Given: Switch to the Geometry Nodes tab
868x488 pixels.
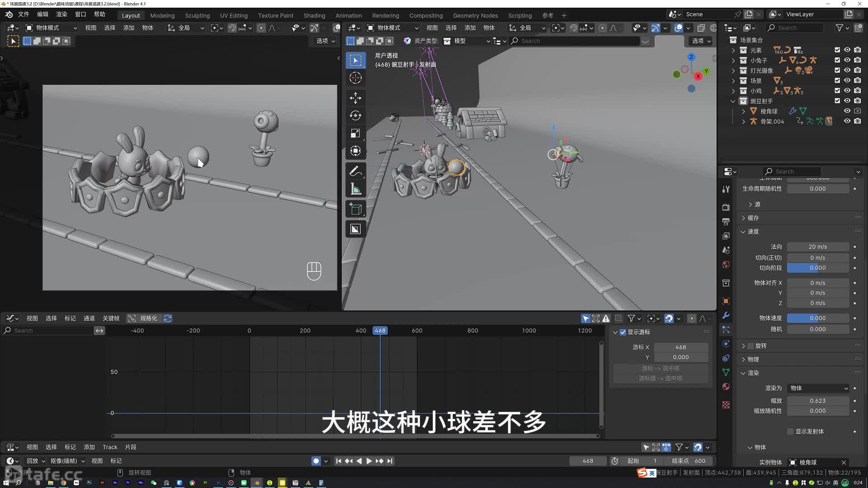Looking at the screenshot, I should coord(475,15).
